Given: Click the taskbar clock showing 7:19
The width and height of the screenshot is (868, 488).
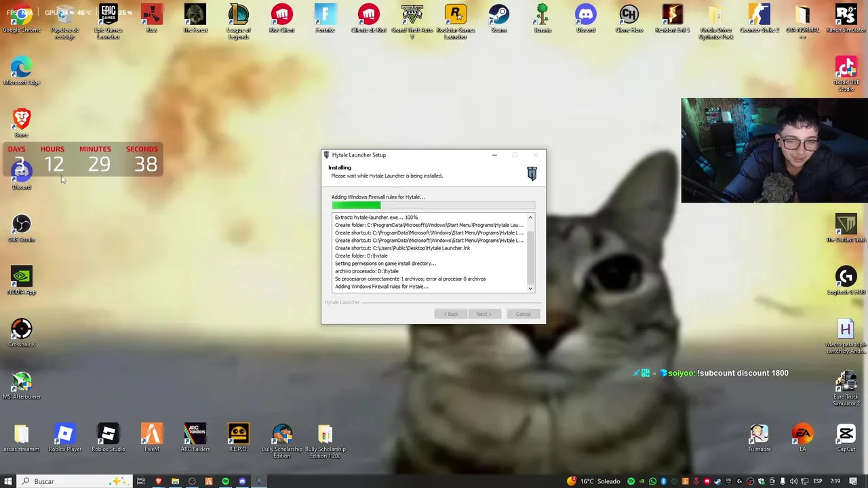Looking at the screenshot, I should pyautogui.click(x=835, y=481).
